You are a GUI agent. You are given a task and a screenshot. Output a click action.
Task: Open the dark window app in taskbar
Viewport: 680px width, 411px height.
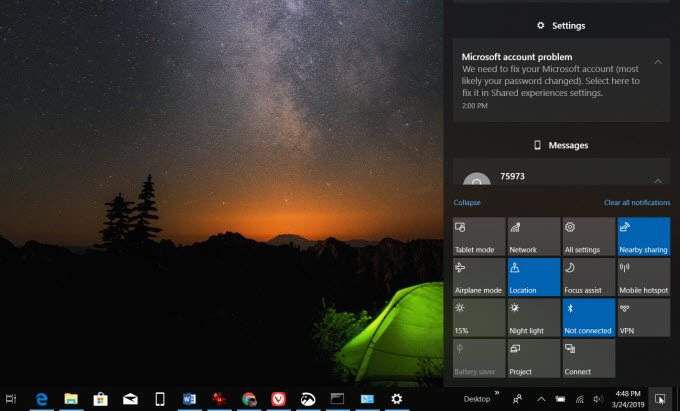point(337,399)
